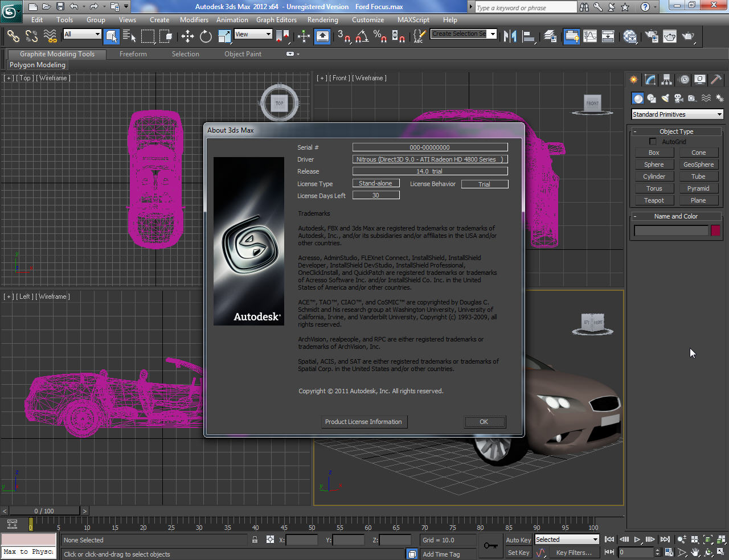Toggle Spinner Snap icon
Screen dimensions: 729x560
tap(399, 36)
